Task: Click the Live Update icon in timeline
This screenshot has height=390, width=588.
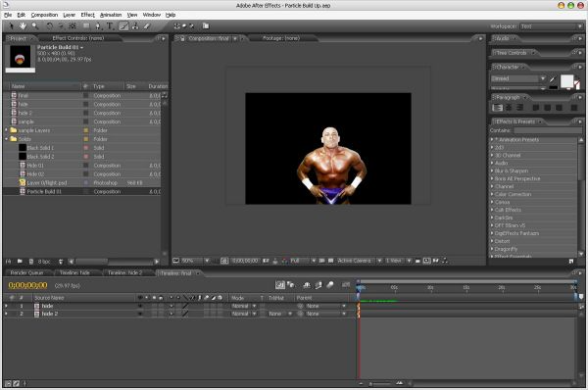Action: [x=279, y=285]
